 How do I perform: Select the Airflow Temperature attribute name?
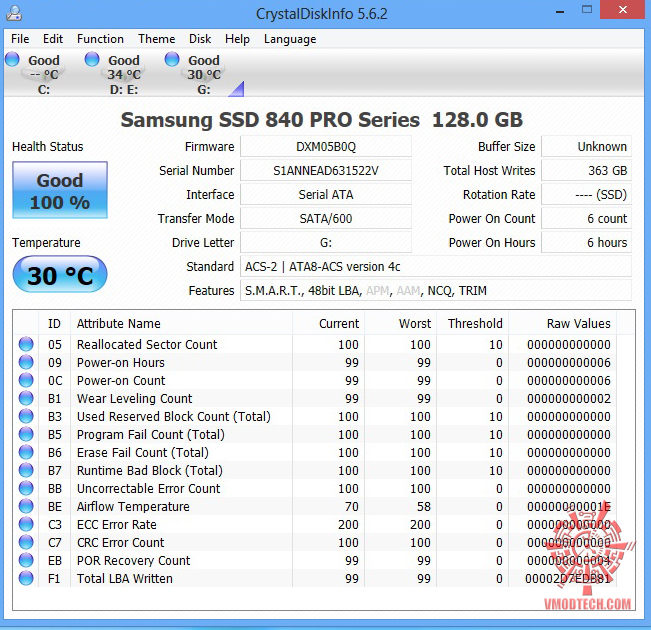[133, 506]
